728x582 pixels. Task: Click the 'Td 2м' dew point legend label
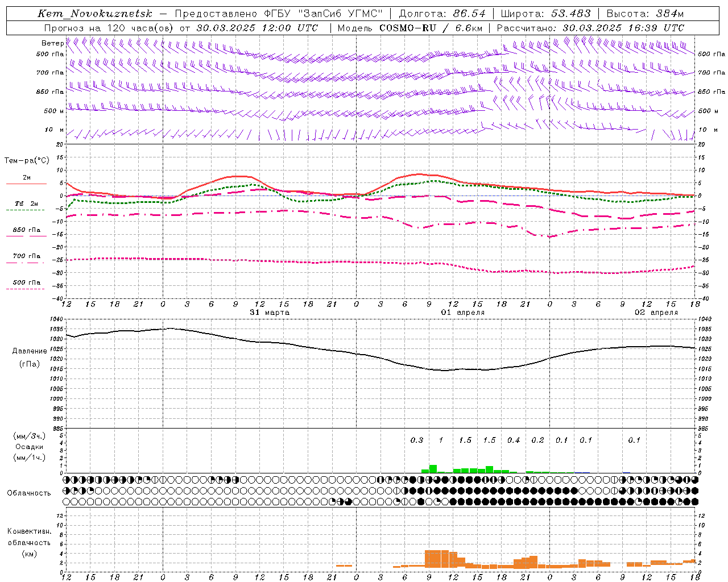(x=27, y=203)
